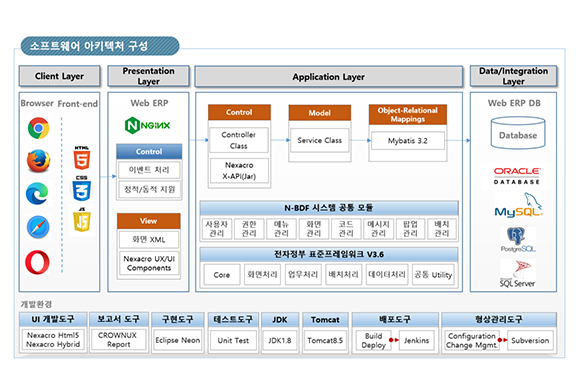Click the Subversion box
580x392 pixels.
pos(530,341)
